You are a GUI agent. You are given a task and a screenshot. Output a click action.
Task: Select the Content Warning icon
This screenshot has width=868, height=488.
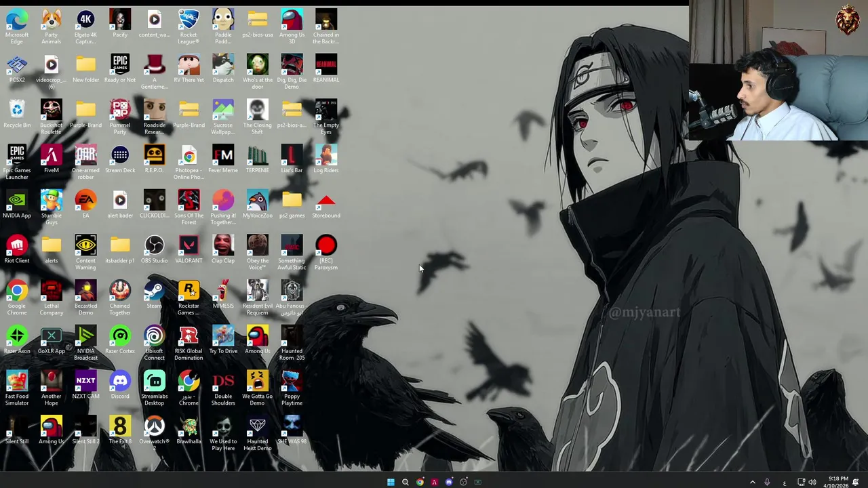(85, 252)
